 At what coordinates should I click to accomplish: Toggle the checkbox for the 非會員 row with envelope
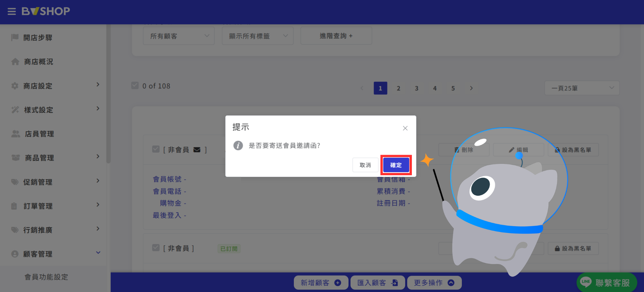click(156, 149)
